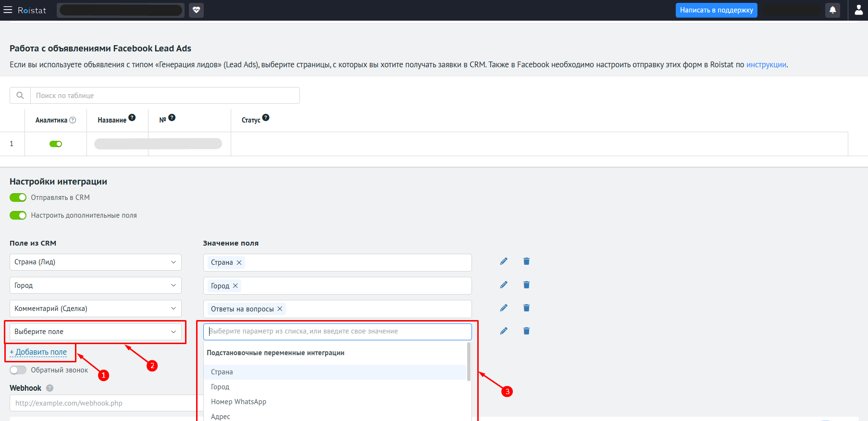Screen dimensions: 868x421
Task: Edit the Страна (Лид) field row
Action: [503, 261]
